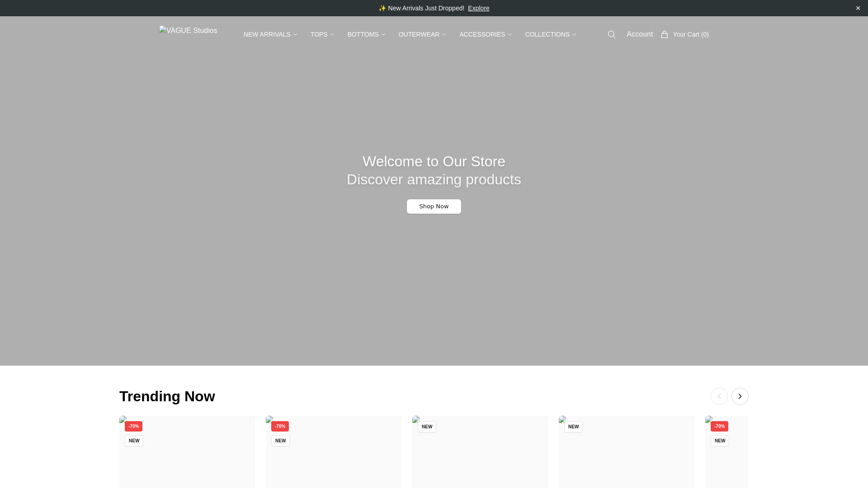Open the search magnifier icon
This screenshot has width=868, height=488.
tap(611, 34)
